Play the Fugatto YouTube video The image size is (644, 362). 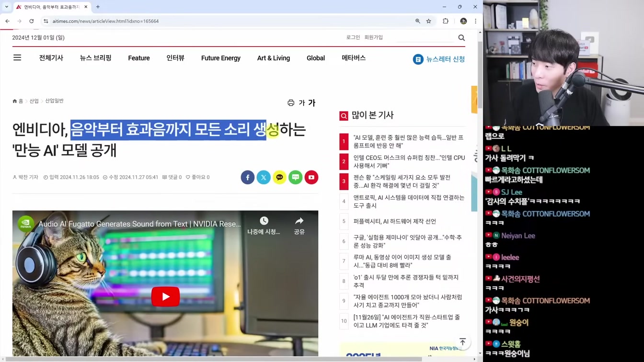tap(165, 297)
